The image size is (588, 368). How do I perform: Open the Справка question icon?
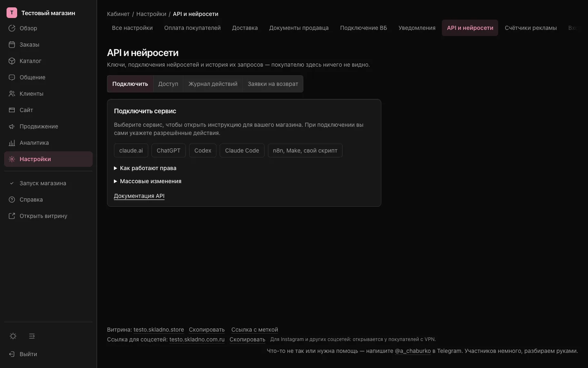[x=12, y=200]
